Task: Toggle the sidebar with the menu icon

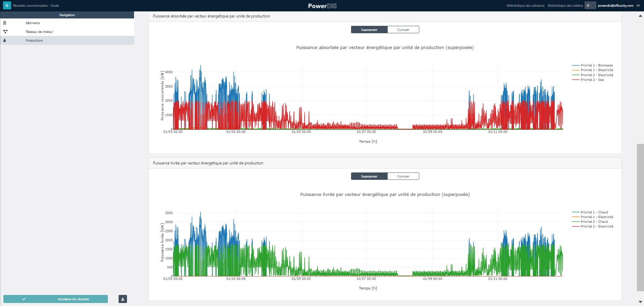Action: 7,5
